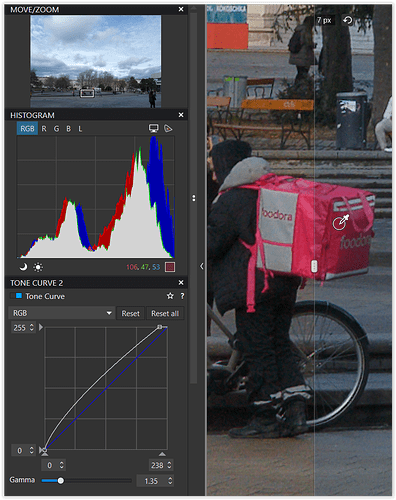Open Tone Curve help question mark

point(182,296)
